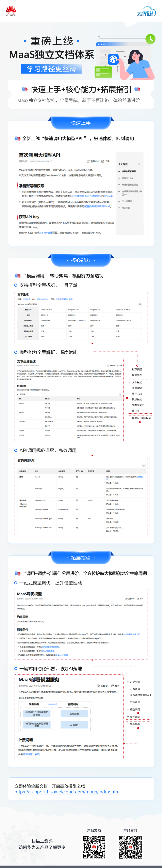
Task: Click 分享 in MaaS调优模型 doc
Action: [x=140, y=599]
